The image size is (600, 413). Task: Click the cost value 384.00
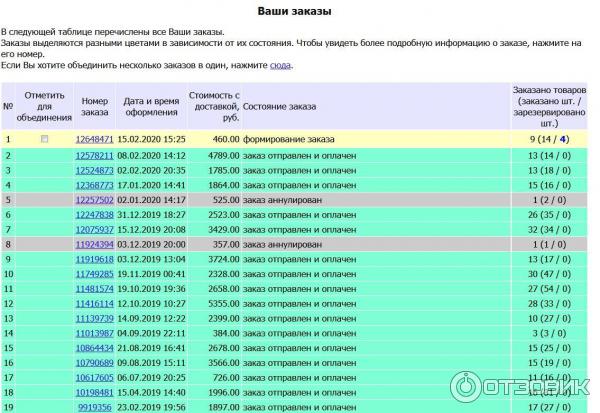pos(226,333)
